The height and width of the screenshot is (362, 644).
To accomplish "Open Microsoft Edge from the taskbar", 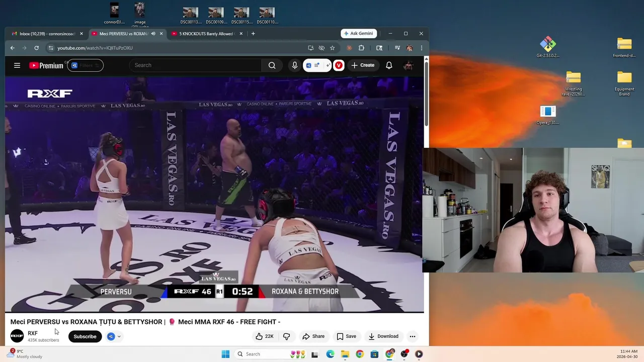I will [330, 354].
